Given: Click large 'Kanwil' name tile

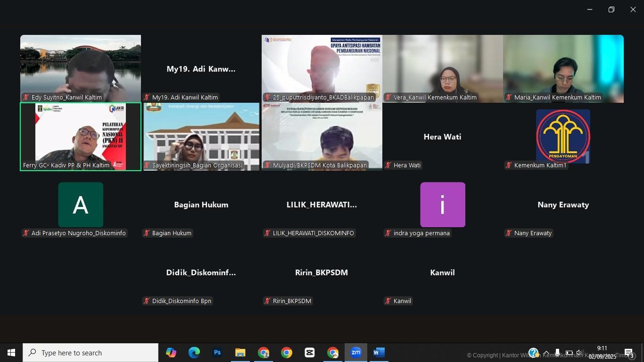Looking at the screenshot, I should tap(442, 272).
